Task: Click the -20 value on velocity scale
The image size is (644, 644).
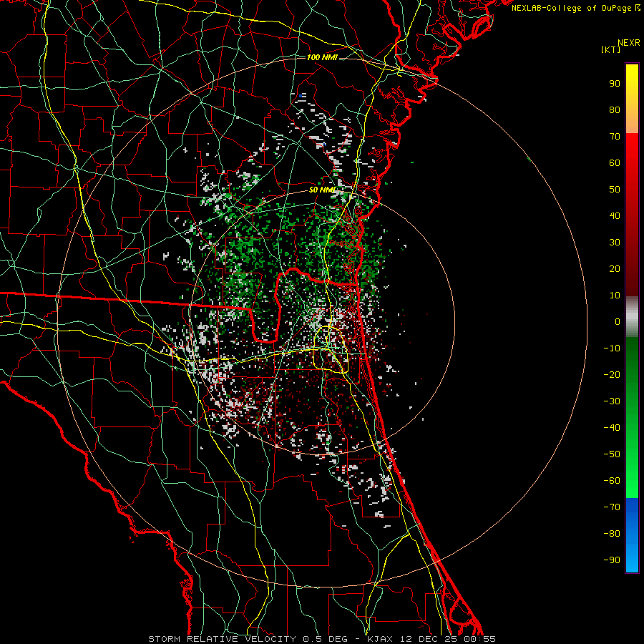Action: click(612, 374)
